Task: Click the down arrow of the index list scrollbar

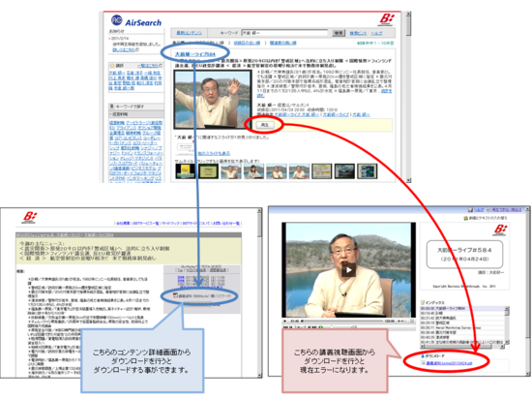Action: coord(507,342)
